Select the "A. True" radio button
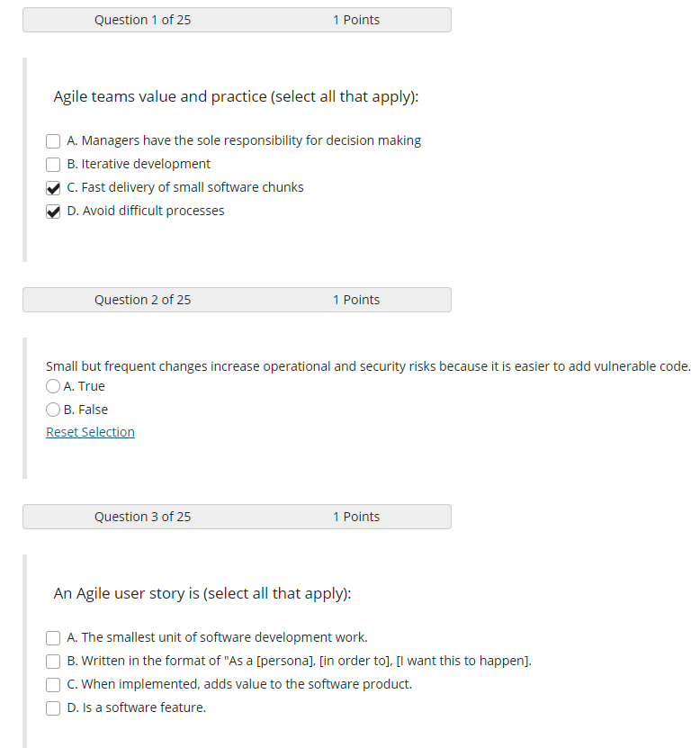700x748 pixels. pyautogui.click(x=52, y=385)
